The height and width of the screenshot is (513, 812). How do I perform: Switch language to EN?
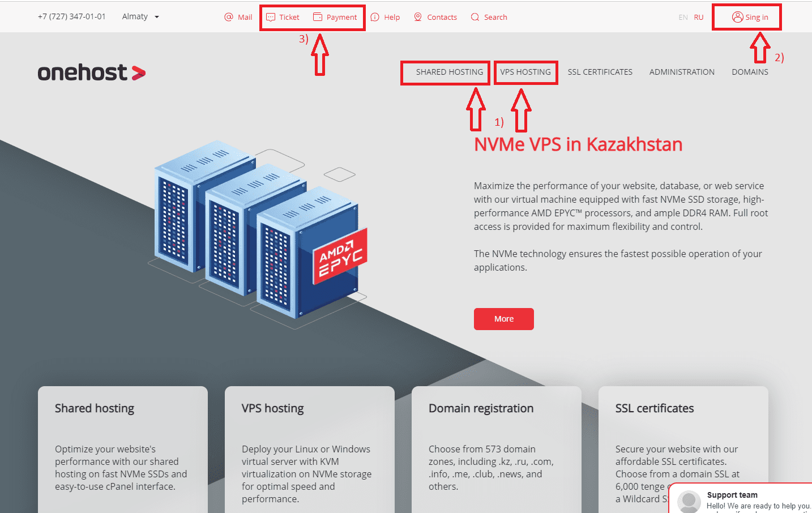tap(683, 18)
